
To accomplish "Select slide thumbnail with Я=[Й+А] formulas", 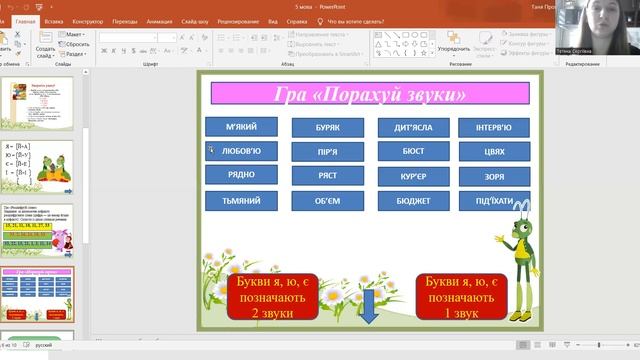I will coord(37,167).
